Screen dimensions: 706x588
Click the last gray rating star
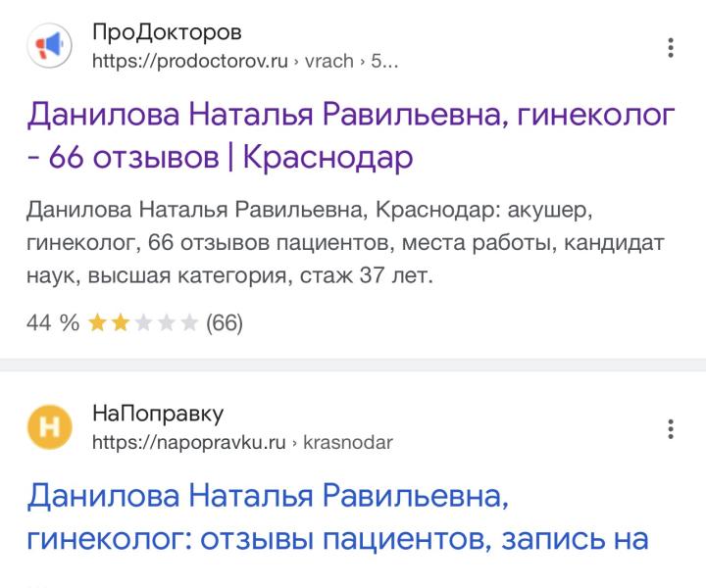(189, 323)
